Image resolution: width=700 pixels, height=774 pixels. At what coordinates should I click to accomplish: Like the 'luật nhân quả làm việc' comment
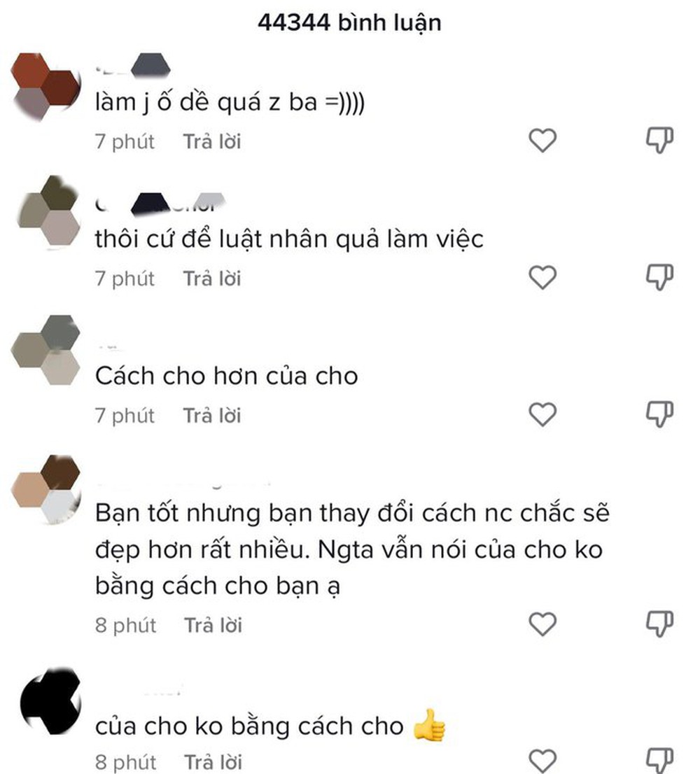(542, 277)
